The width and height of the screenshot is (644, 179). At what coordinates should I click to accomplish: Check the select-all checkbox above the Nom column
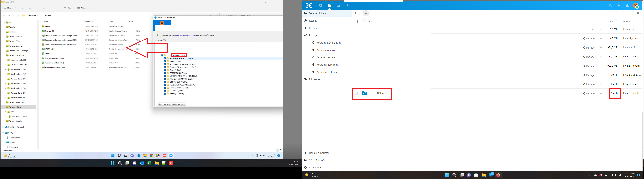point(356,21)
